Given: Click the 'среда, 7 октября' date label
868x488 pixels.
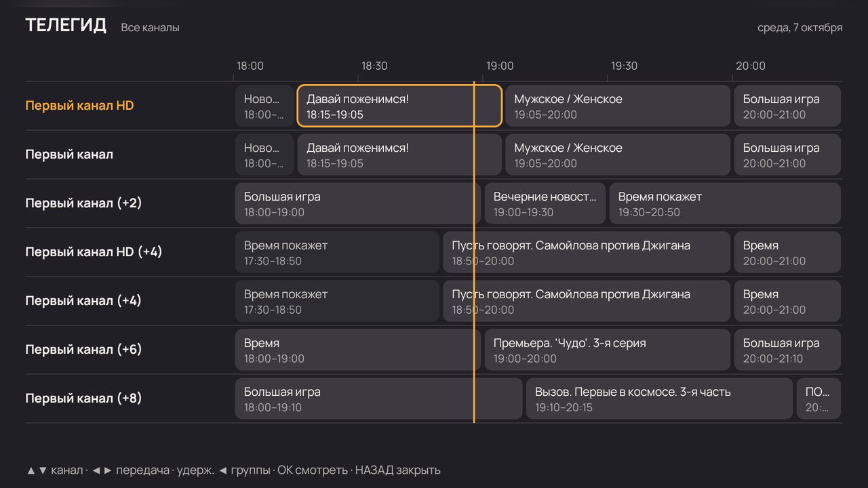Looking at the screenshot, I should tap(800, 28).
